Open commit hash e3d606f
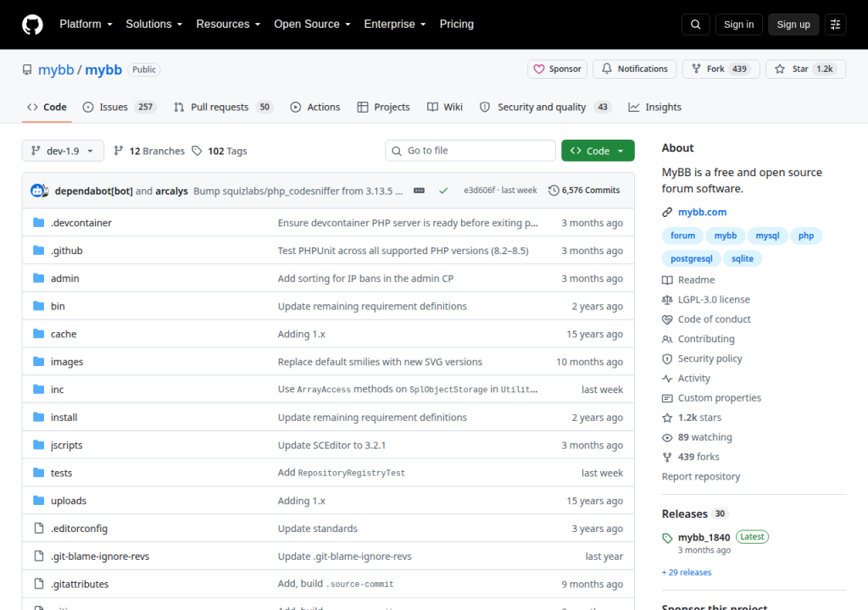The width and height of the screenshot is (868, 610). point(480,191)
